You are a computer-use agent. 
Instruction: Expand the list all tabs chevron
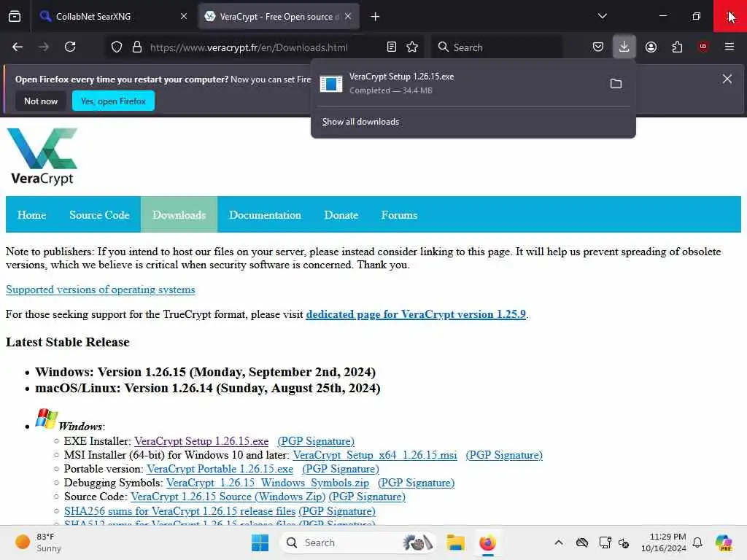point(602,16)
